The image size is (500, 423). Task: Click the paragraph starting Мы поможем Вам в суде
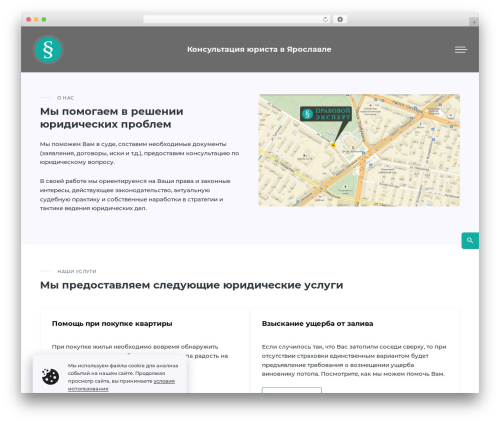tap(139, 153)
